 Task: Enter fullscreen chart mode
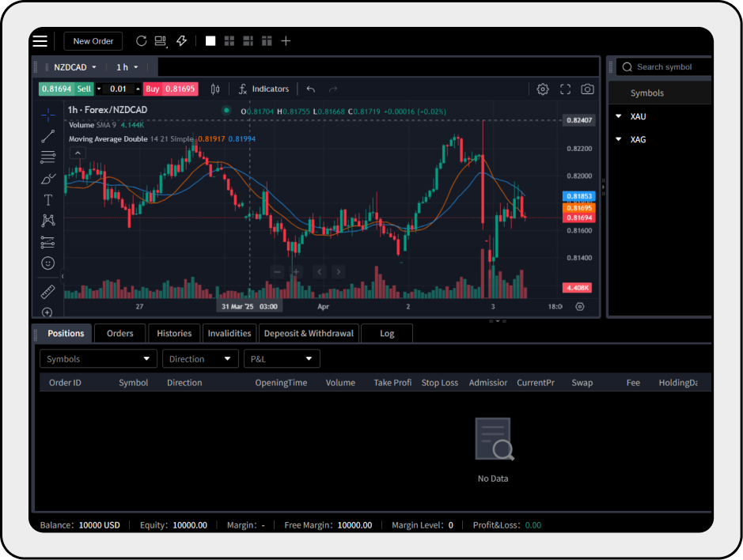pyautogui.click(x=565, y=89)
